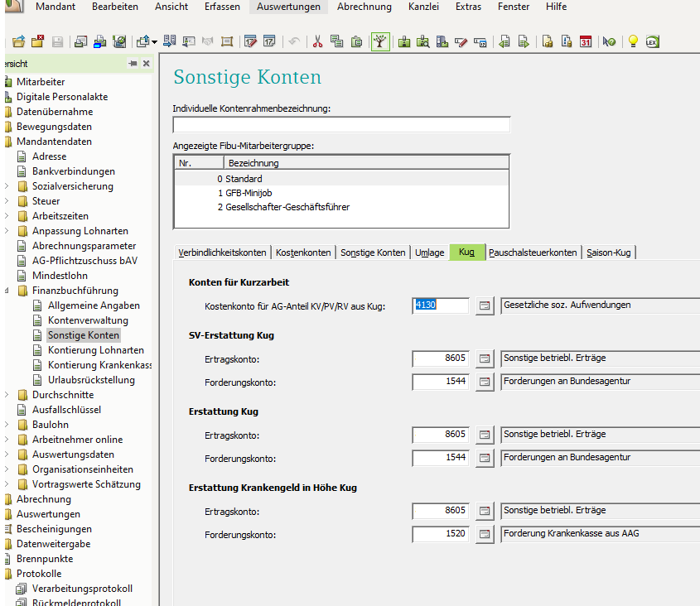Viewport: 700px width, 606px height.
Task: Click the tree view toolbar icon
Action: click(380, 41)
